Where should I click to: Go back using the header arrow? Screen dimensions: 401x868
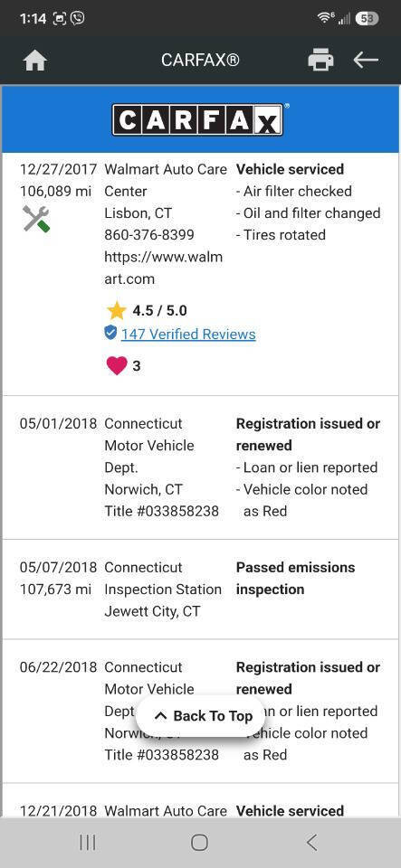(366, 60)
